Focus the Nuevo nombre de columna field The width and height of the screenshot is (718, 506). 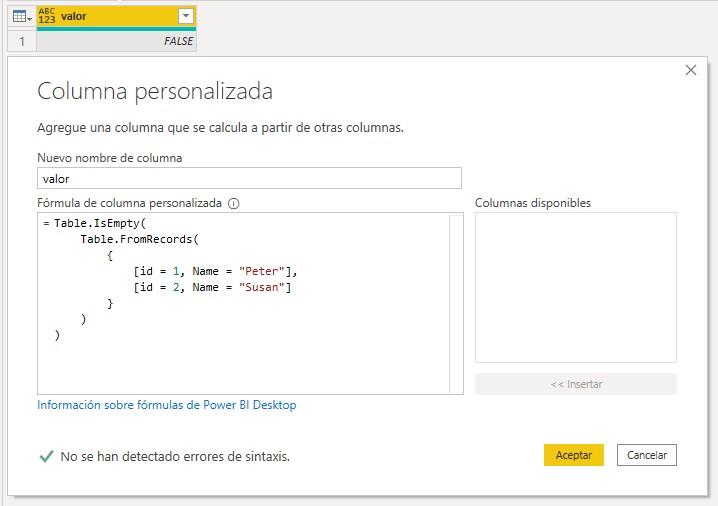click(x=249, y=178)
